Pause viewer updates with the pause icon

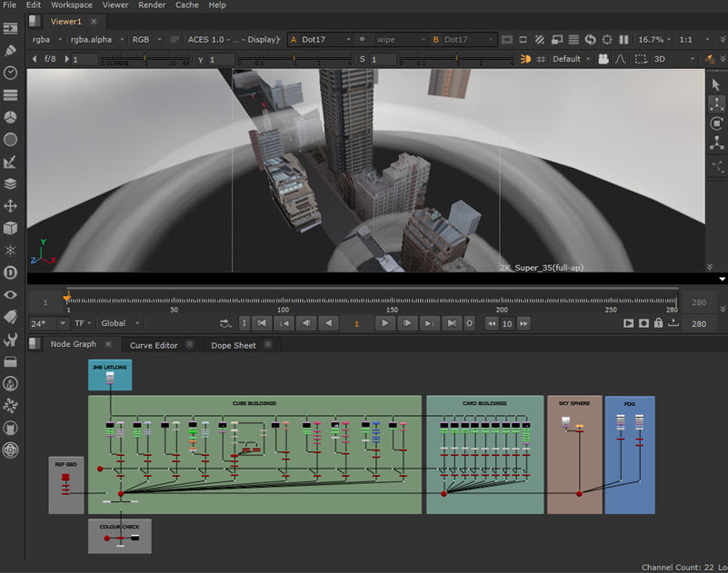(x=623, y=39)
